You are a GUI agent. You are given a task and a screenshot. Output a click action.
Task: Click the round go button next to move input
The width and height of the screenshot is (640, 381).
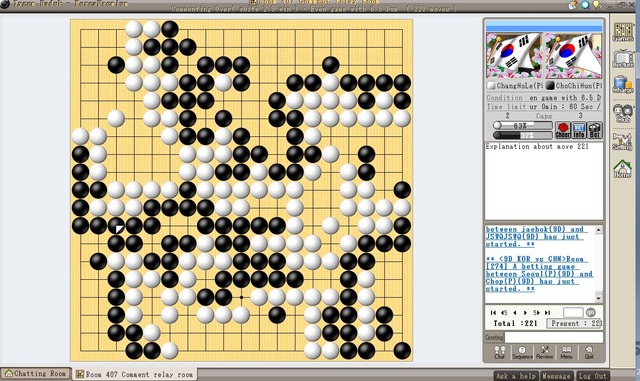coord(591,312)
